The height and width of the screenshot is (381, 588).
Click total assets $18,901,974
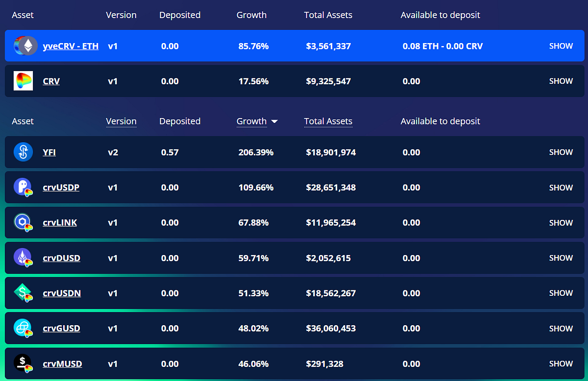[x=331, y=152]
